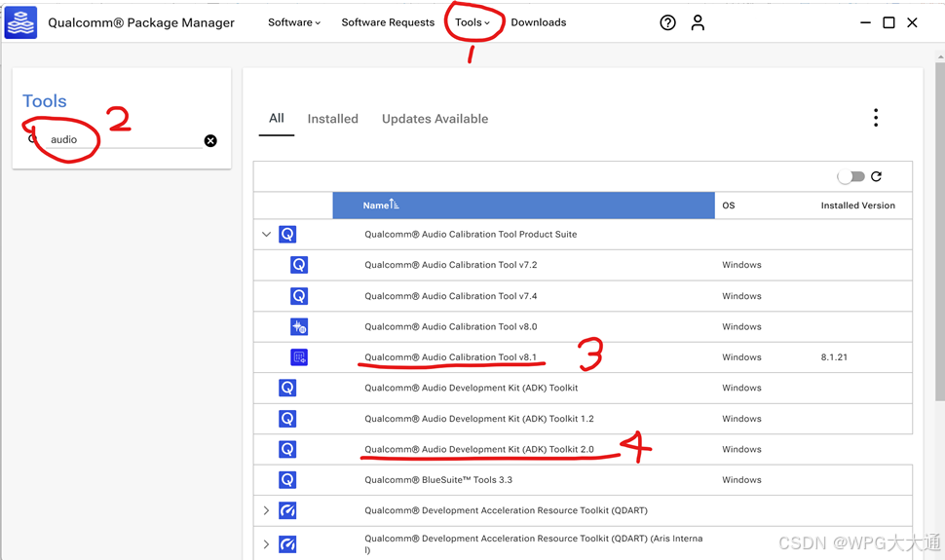Image resolution: width=945 pixels, height=560 pixels.
Task: Open the Tools dropdown menu
Action: coord(472,22)
